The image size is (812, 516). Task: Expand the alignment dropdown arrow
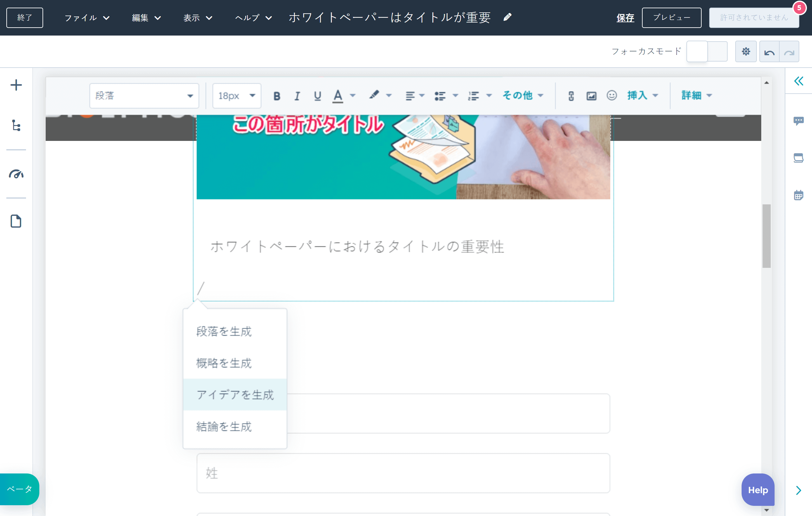point(422,96)
